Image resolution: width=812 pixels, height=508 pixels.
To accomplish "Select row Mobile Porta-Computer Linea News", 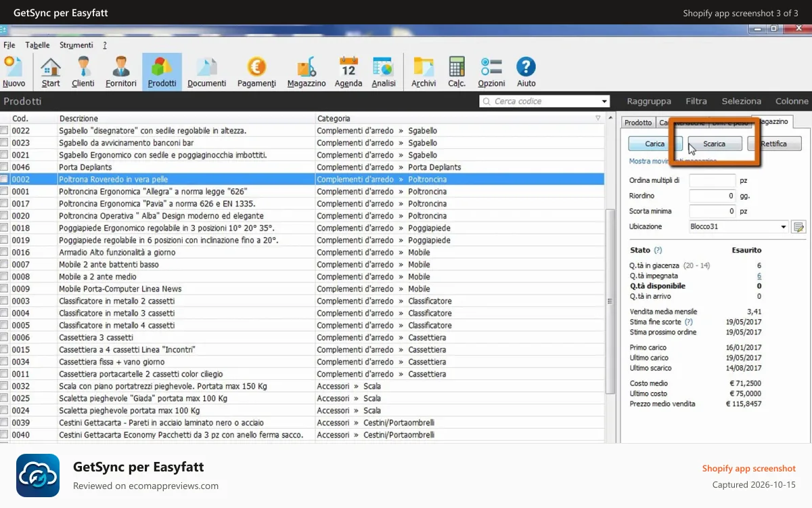I will 302,289.
